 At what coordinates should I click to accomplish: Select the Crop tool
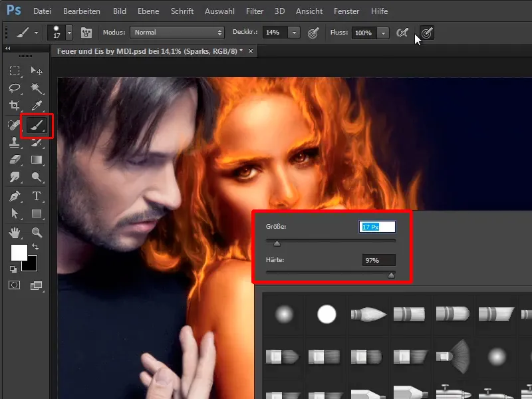point(14,106)
